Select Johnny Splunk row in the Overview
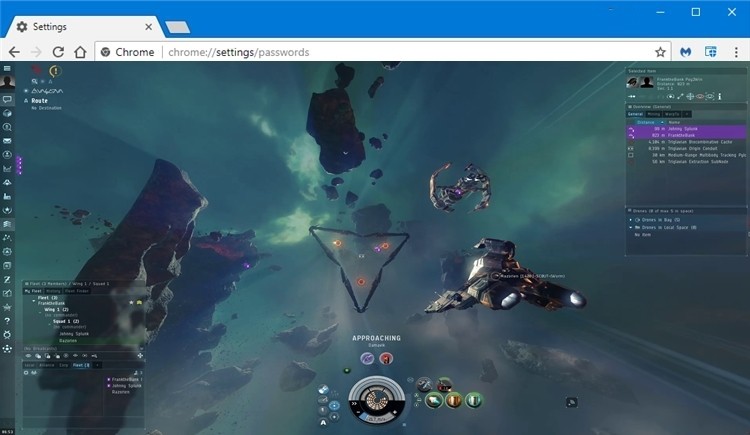The image size is (750, 435). 686,129
